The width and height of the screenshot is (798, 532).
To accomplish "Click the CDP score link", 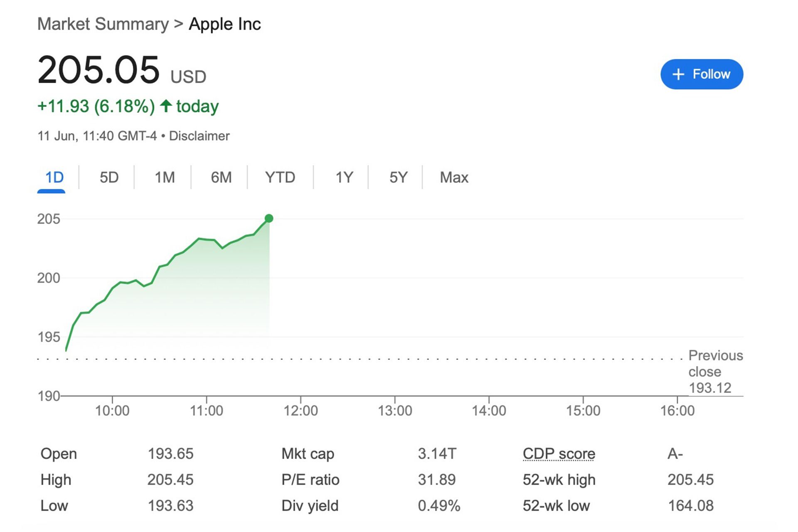I will [559, 453].
